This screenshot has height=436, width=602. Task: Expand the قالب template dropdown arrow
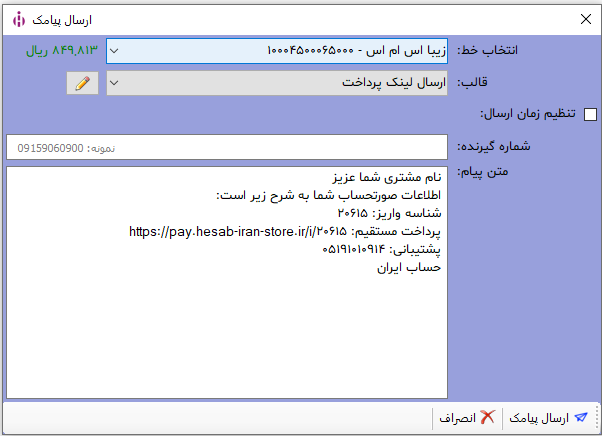pyautogui.click(x=115, y=83)
